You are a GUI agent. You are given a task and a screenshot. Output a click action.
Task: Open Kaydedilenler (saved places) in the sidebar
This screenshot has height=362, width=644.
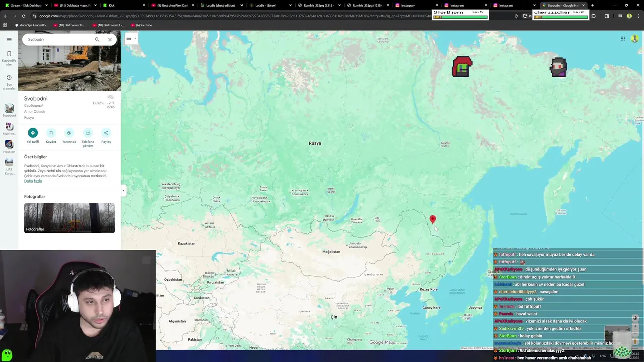[x=9, y=58]
